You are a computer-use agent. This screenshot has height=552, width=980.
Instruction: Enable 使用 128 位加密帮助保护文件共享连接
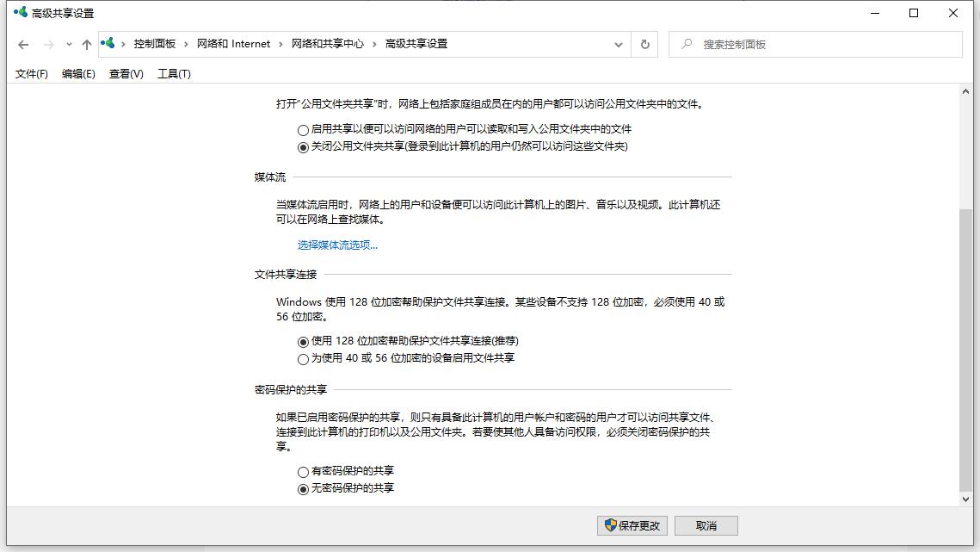301,341
